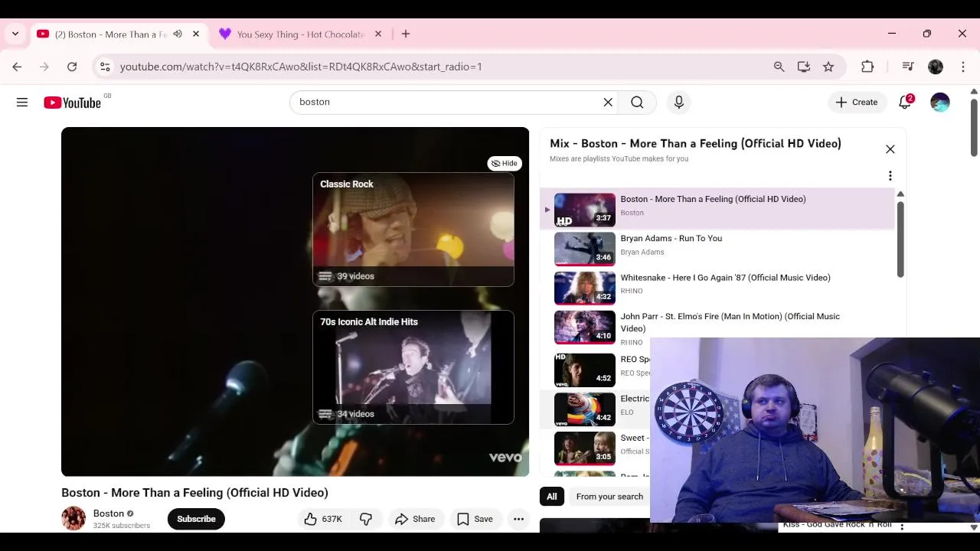Viewport: 980px width, 551px height.
Task: Mute the Boston tab audio icon
Action: (x=178, y=34)
